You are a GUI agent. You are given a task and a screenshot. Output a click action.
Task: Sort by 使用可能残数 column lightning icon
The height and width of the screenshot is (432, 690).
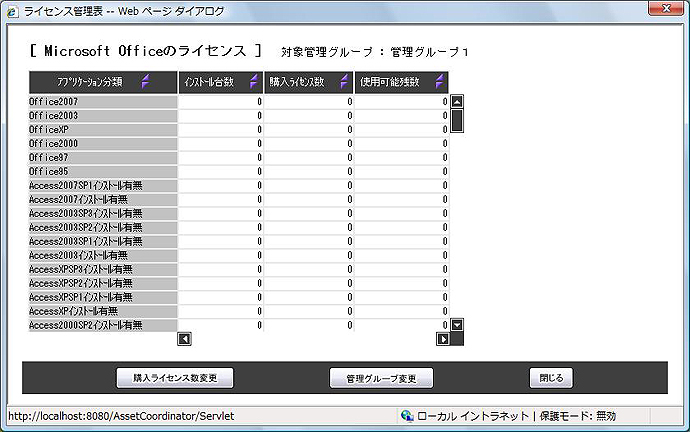tap(440, 81)
